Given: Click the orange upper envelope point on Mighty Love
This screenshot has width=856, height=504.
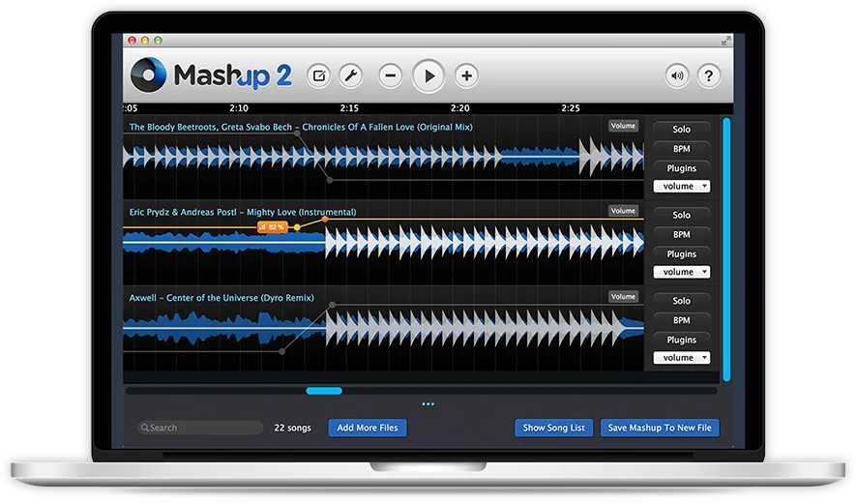Looking at the screenshot, I should [325, 220].
